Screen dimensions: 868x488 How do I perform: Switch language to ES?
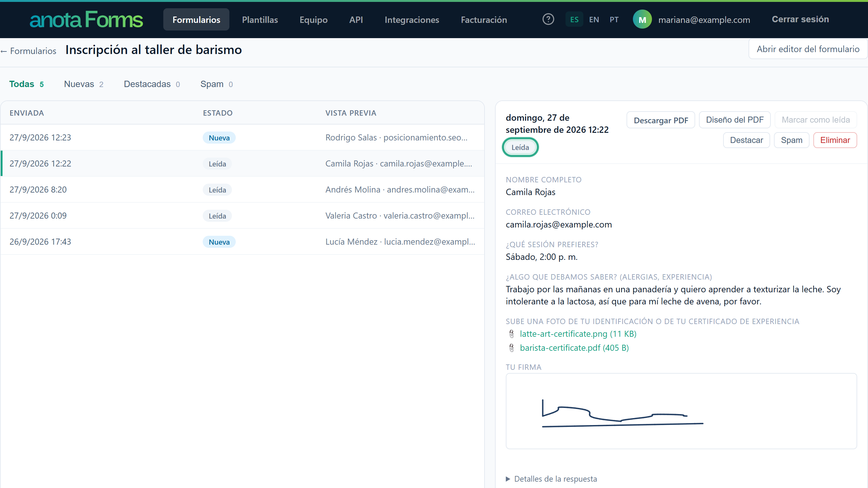[574, 20]
